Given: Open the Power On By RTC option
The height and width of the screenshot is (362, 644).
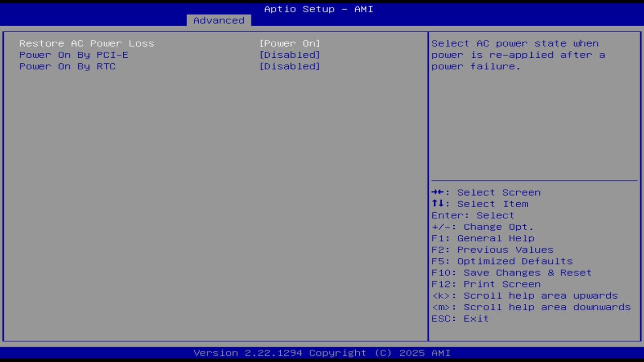Looking at the screenshot, I should point(67,66).
